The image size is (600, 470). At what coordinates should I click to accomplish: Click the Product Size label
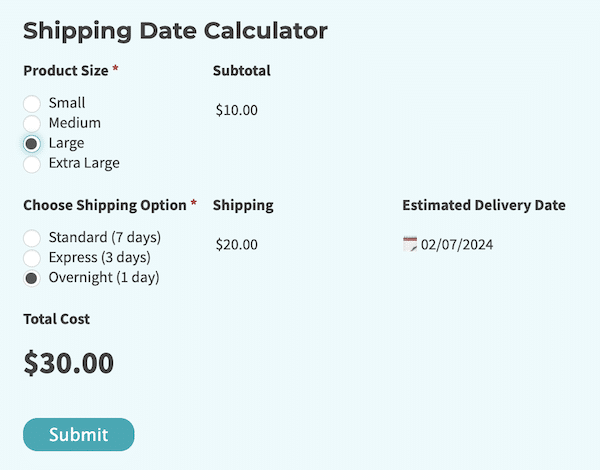pos(66,71)
